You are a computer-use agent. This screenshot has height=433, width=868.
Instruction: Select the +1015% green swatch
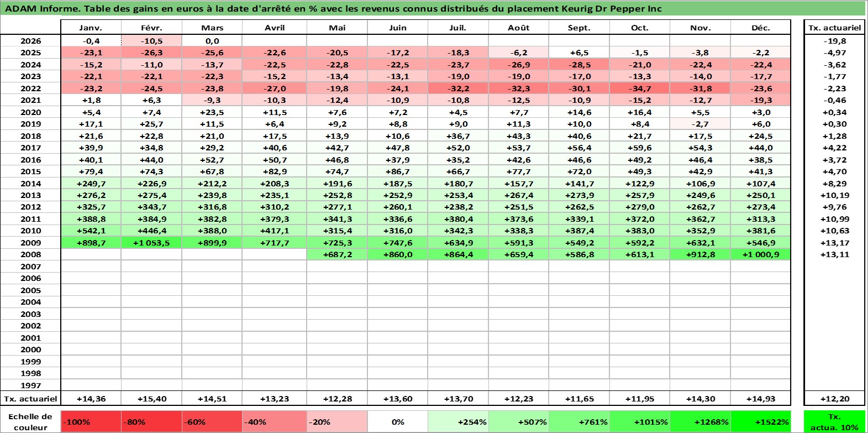coord(640,421)
